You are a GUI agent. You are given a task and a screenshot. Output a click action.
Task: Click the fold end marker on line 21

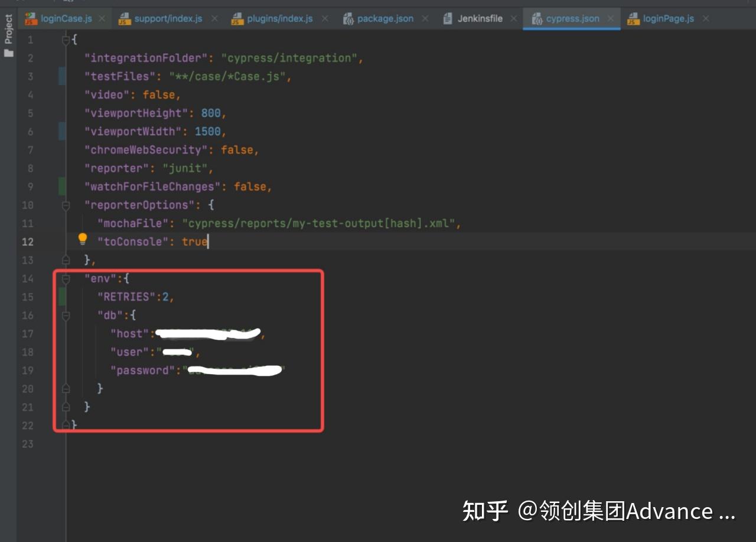click(66, 407)
